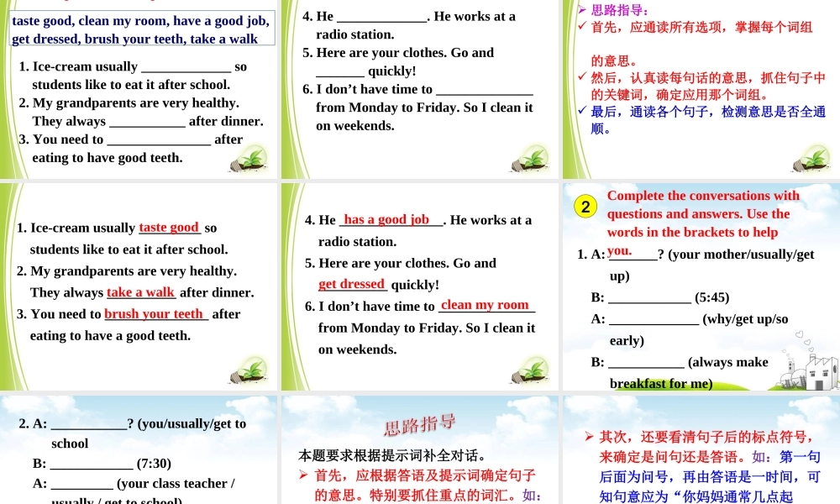Click the red line '然后，认真读每句话的意思'

click(707, 77)
